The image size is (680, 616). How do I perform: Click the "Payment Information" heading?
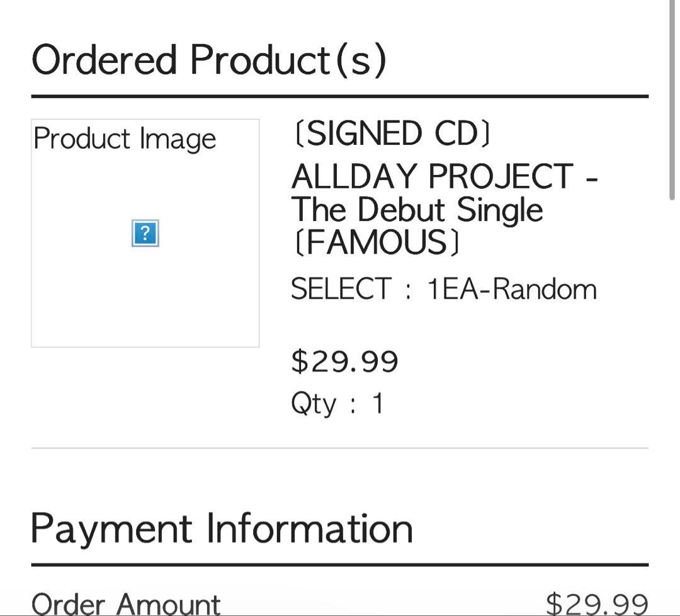[x=222, y=528]
